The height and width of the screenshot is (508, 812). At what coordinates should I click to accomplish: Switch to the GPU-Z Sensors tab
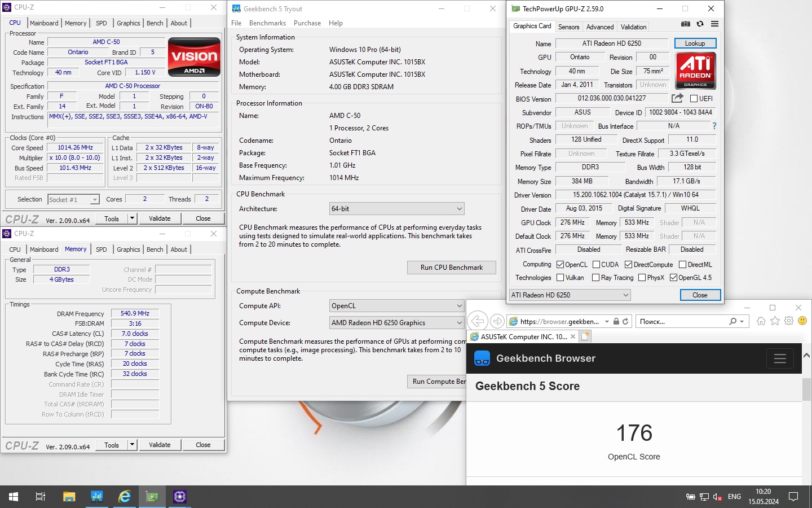tap(568, 27)
